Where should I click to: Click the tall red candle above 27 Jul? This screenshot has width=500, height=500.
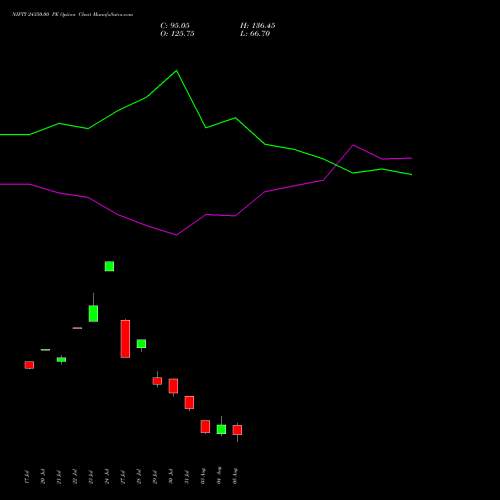(x=125, y=339)
